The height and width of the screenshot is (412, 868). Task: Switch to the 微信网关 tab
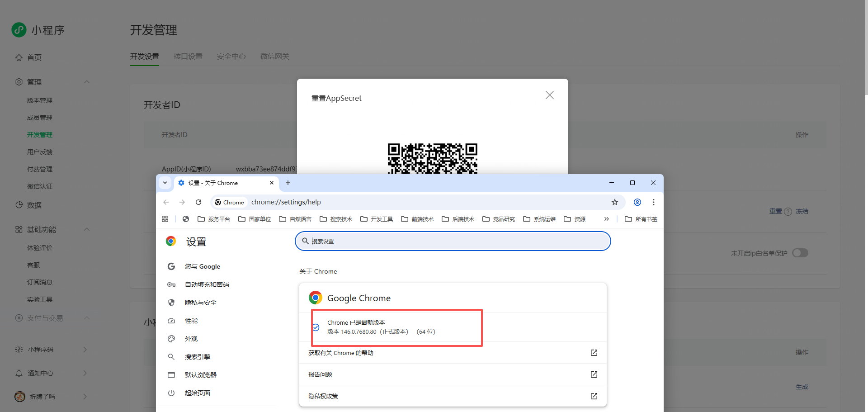pos(275,57)
